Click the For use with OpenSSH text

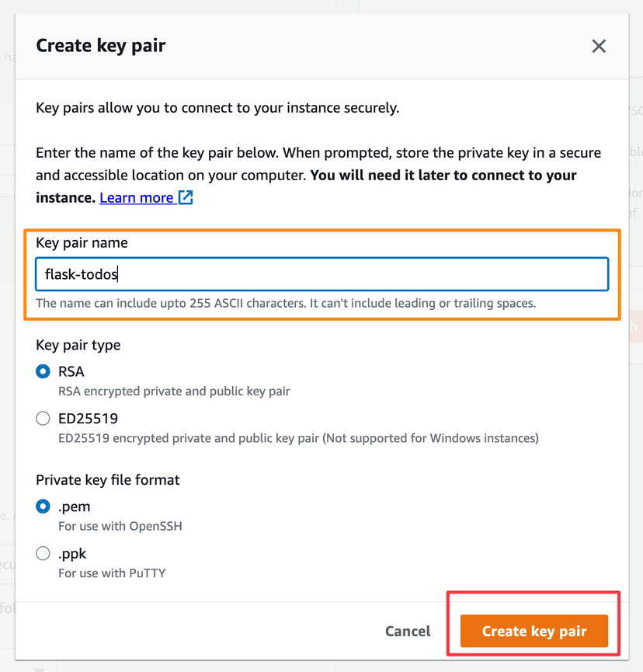[x=120, y=527]
